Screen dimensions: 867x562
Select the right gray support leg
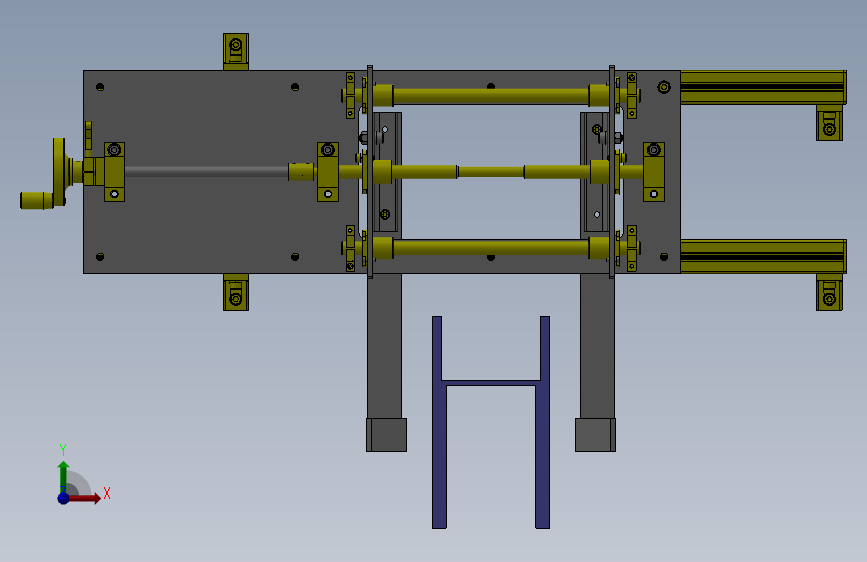pyautogui.click(x=597, y=346)
